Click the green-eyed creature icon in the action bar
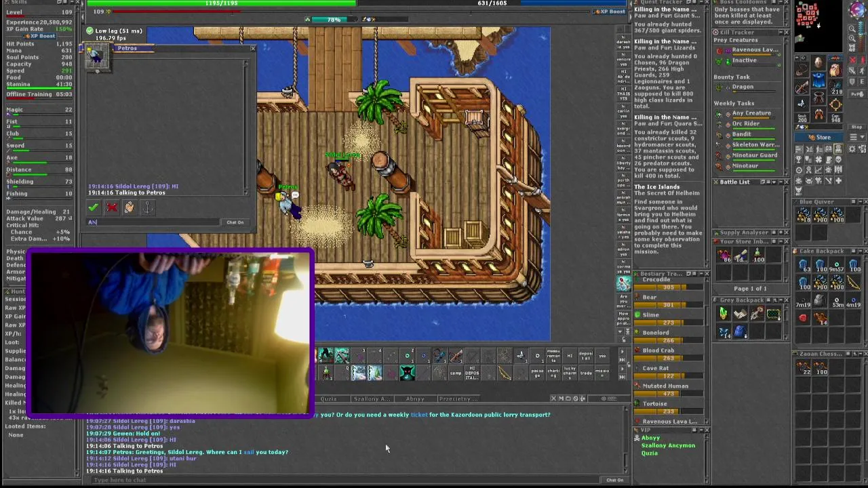The height and width of the screenshot is (488, 868). (407, 373)
